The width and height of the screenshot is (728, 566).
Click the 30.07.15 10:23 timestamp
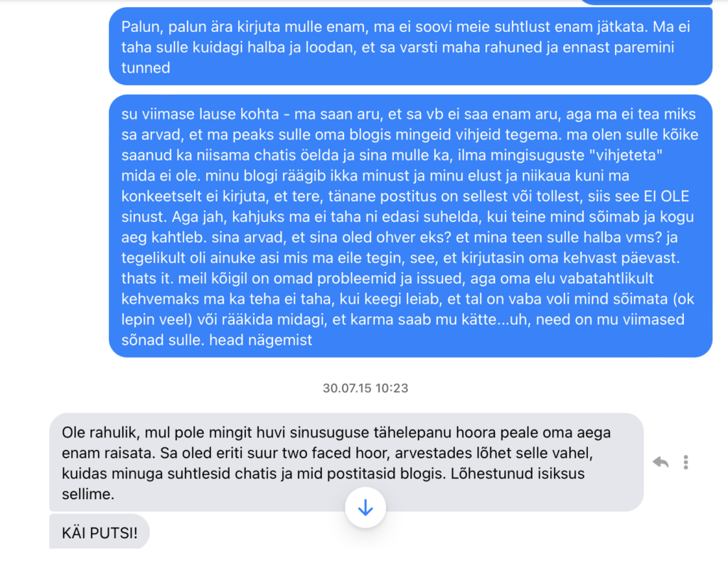[x=365, y=388]
